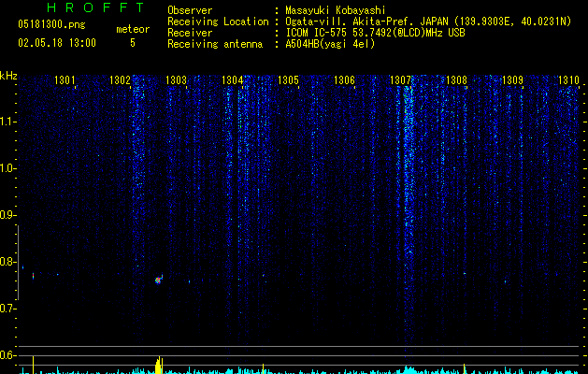The width and height of the screenshot is (588, 374).
Task: Click the 1307 time marker
Action: 400,80
